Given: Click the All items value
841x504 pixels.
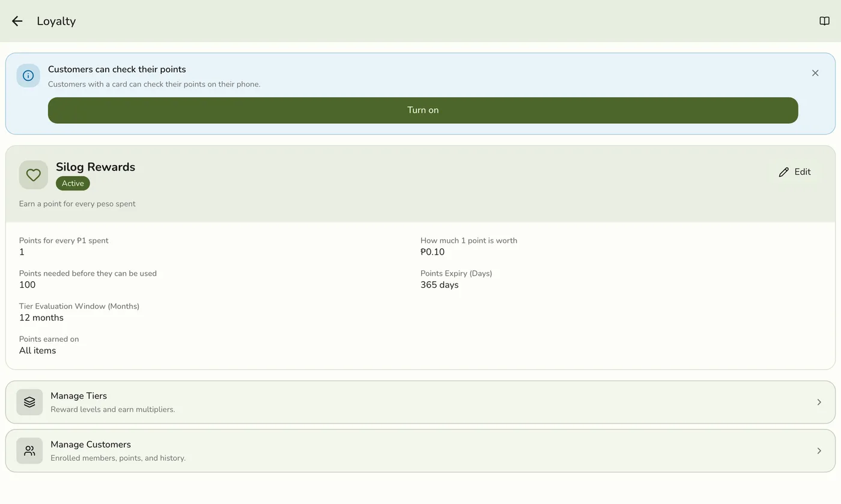Looking at the screenshot, I should 37,351.
